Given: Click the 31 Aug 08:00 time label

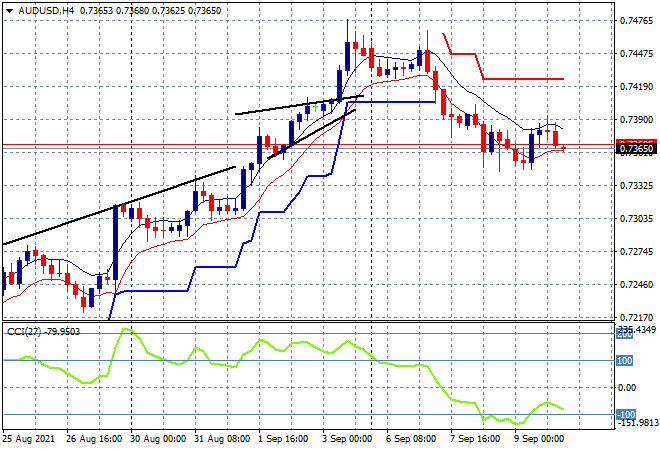Looking at the screenshot, I should coord(222,439).
